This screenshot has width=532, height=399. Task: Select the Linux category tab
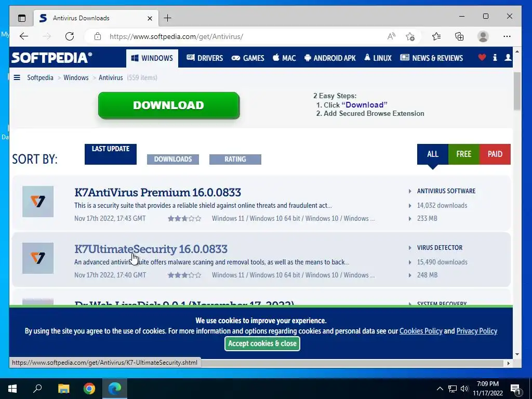[378, 58]
